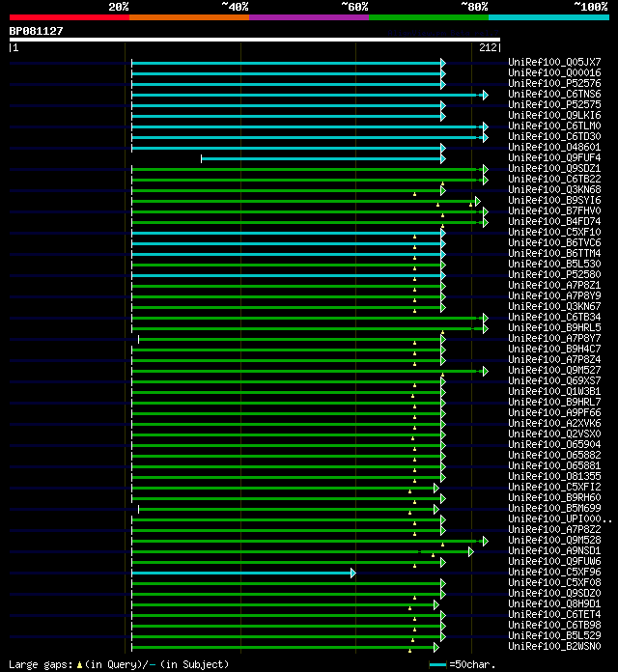Open the UniRef100_P52575 hit link

point(554,105)
